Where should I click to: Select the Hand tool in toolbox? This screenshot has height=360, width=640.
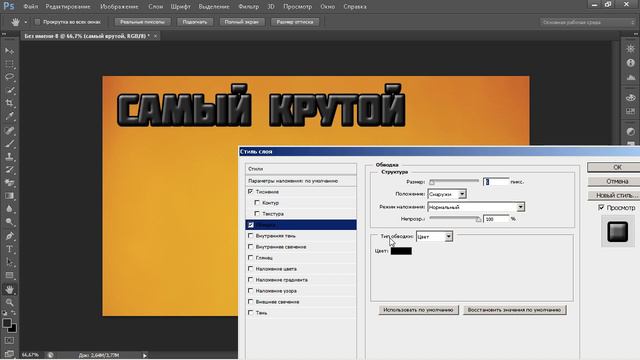(x=9, y=289)
